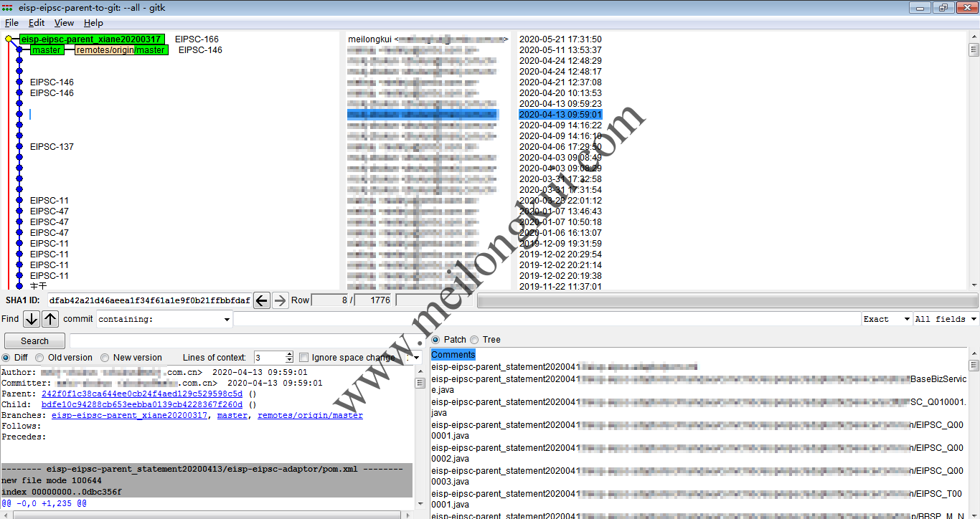Screen dimensions: 980x519
Task: Open child commit bdfe10c94288 link
Action: click(x=142, y=405)
